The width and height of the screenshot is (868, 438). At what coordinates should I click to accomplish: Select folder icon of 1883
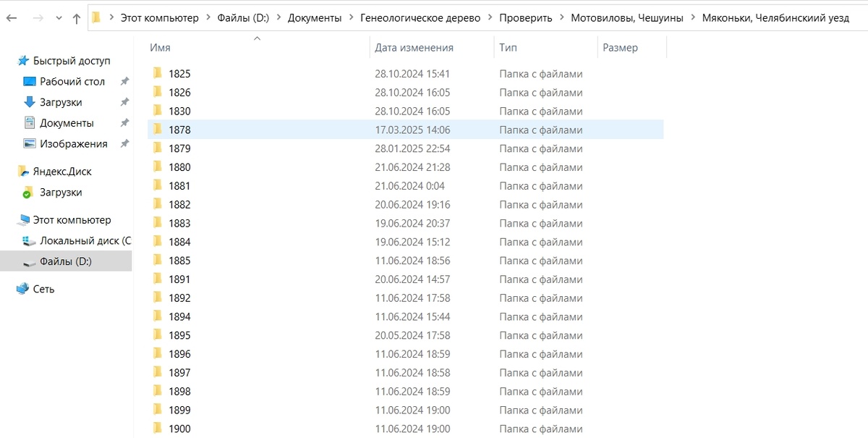click(158, 223)
